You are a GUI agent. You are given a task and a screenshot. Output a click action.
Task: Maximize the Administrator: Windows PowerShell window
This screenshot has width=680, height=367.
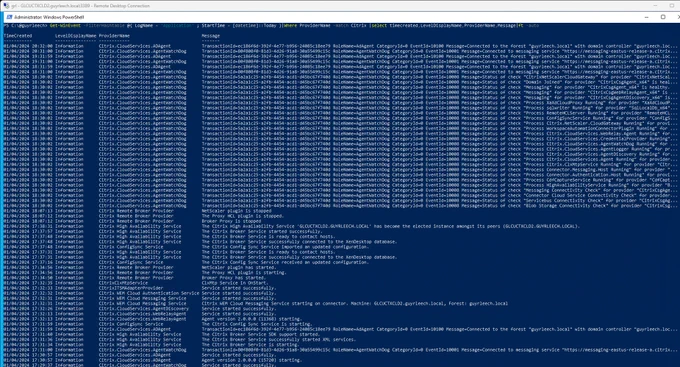663,17
